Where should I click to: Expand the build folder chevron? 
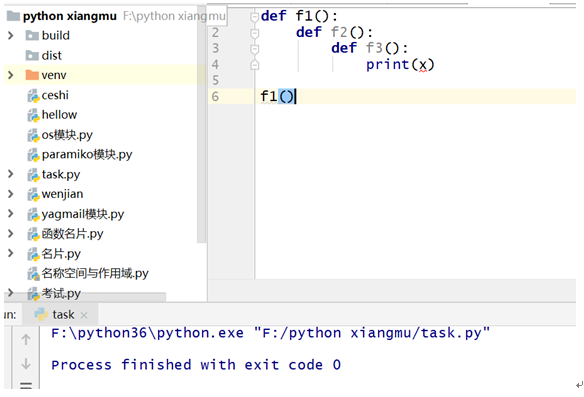[10, 35]
